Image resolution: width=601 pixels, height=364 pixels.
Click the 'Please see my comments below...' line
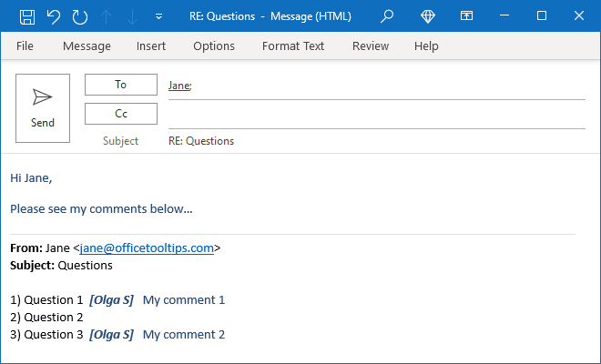[x=101, y=208]
